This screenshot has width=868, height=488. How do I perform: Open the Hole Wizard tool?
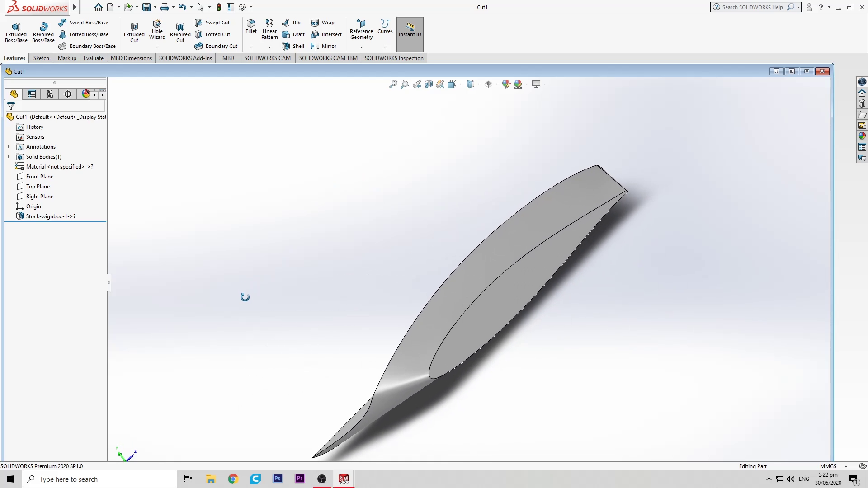[157, 29]
